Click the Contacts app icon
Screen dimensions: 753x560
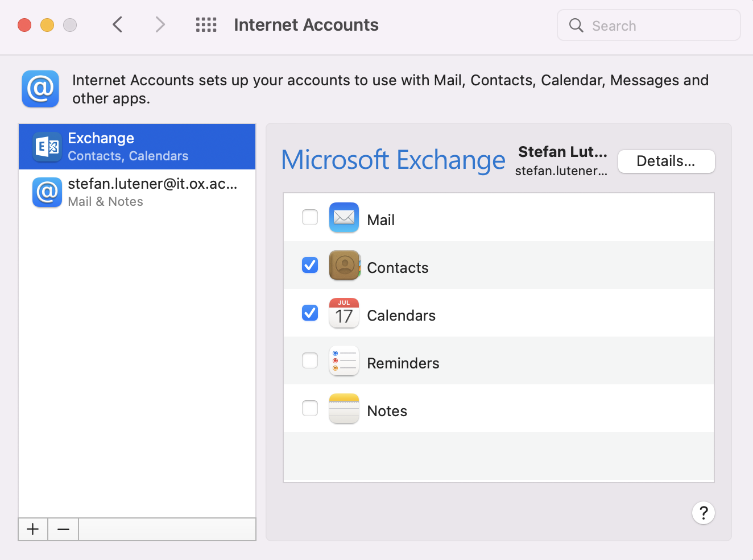(344, 266)
